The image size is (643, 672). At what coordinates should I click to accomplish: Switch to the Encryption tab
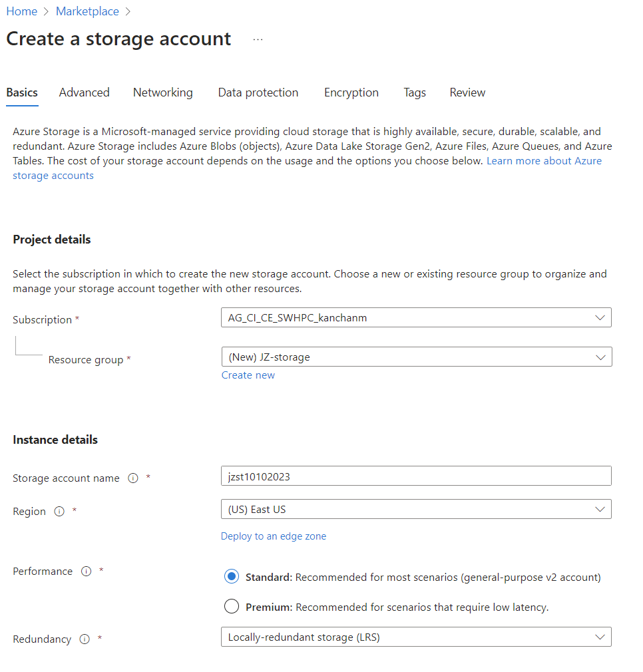pos(351,92)
